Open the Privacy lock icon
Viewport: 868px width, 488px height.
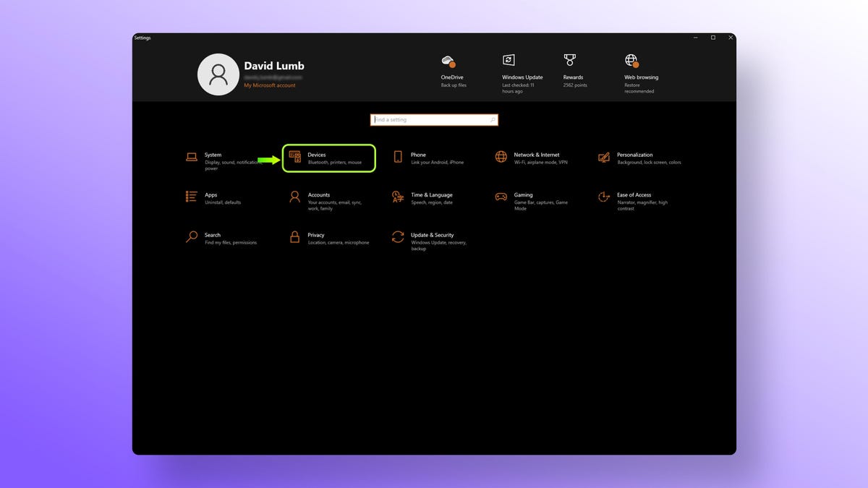point(294,237)
